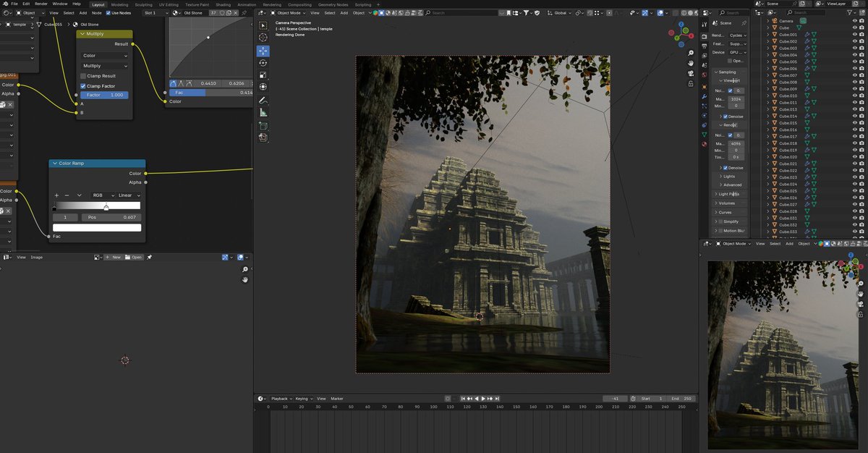This screenshot has width=868, height=453.
Task: Select the Annotate tool in the viewport toolbar
Action: (x=263, y=99)
